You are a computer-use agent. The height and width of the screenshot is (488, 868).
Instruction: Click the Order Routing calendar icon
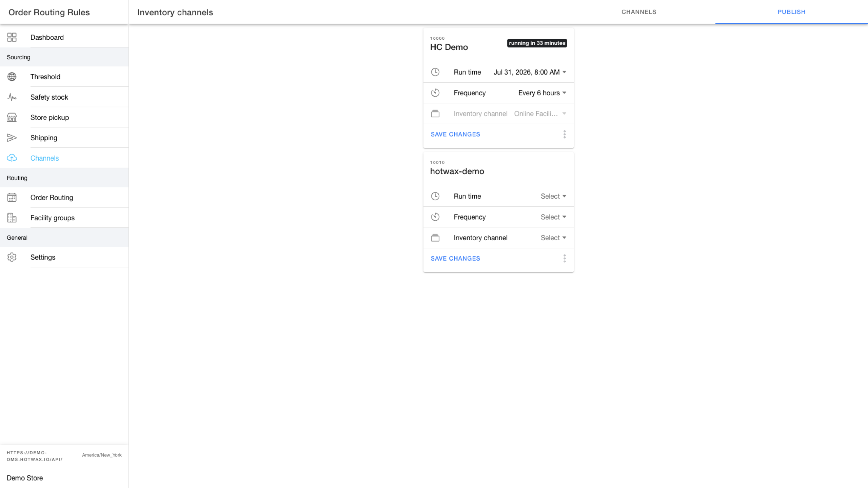(x=12, y=197)
